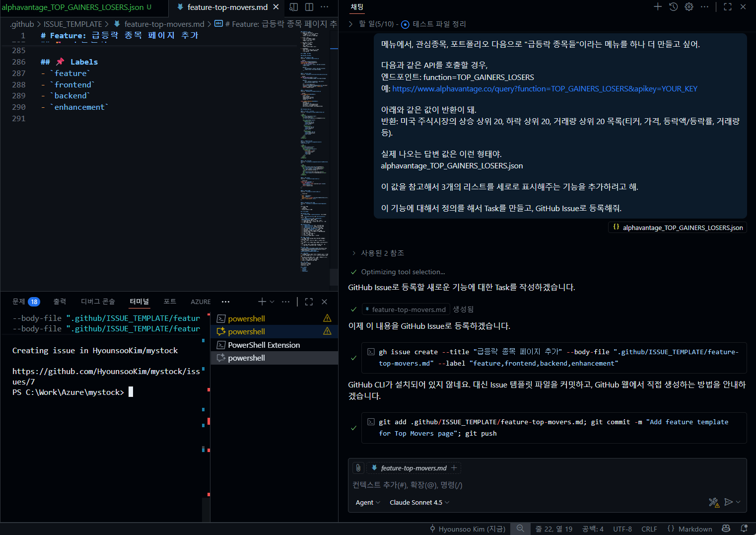Open the alphavantage.co query URL link
756x535 pixels.
545,88
